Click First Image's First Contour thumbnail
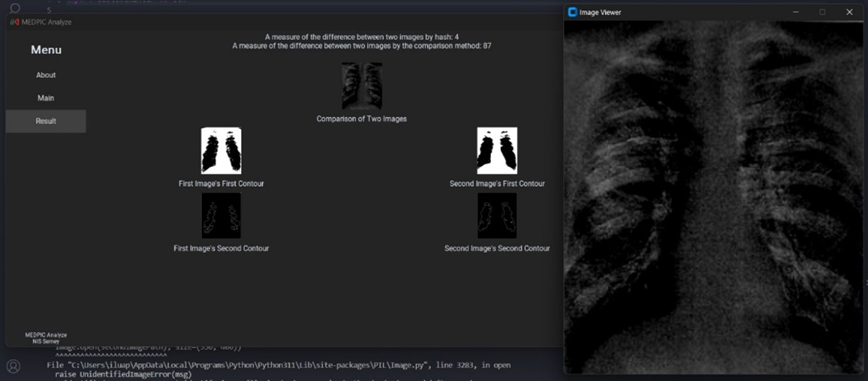 pyautogui.click(x=221, y=151)
